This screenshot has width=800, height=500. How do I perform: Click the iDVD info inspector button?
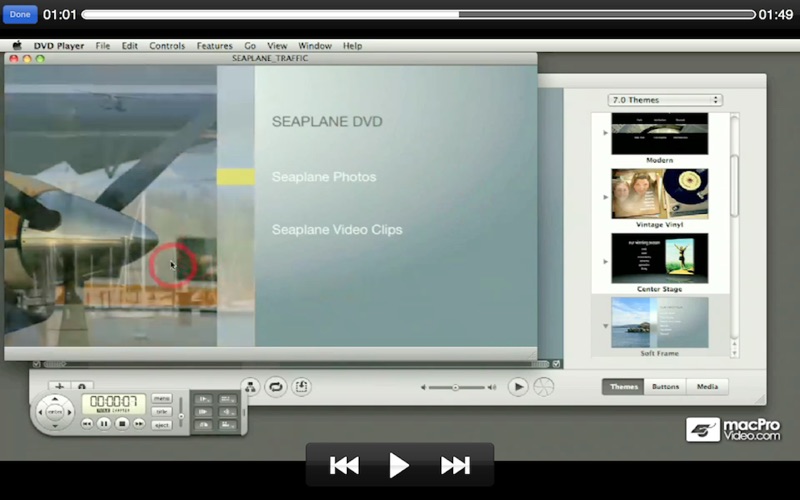coord(82,386)
